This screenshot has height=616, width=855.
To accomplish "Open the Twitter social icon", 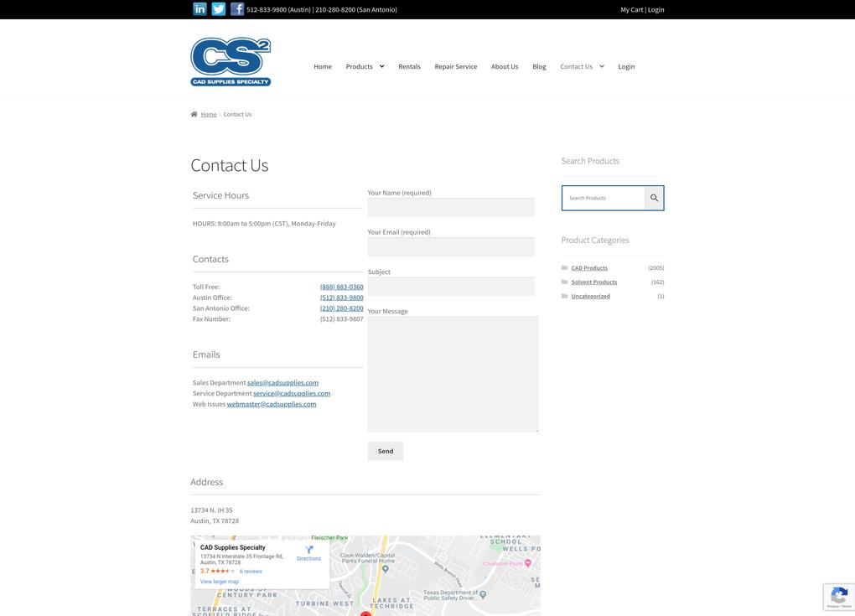I will (x=219, y=9).
